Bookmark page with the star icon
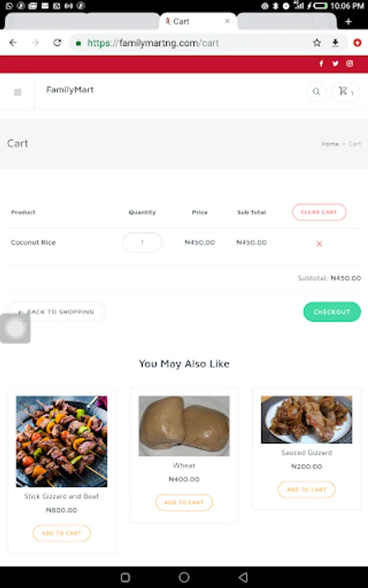The height and width of the screenshot is (588, 368). (x=317, y=42)
